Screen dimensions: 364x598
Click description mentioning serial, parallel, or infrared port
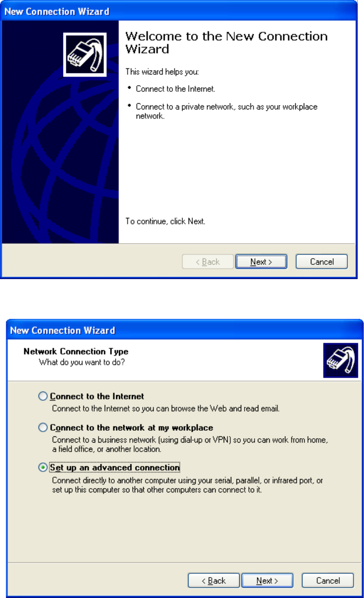[187, 485]
